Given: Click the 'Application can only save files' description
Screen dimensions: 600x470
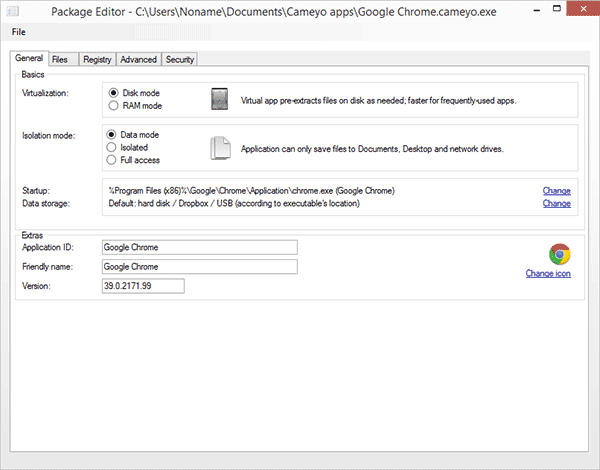Looking at the screenshot, I should coord(372,149).
